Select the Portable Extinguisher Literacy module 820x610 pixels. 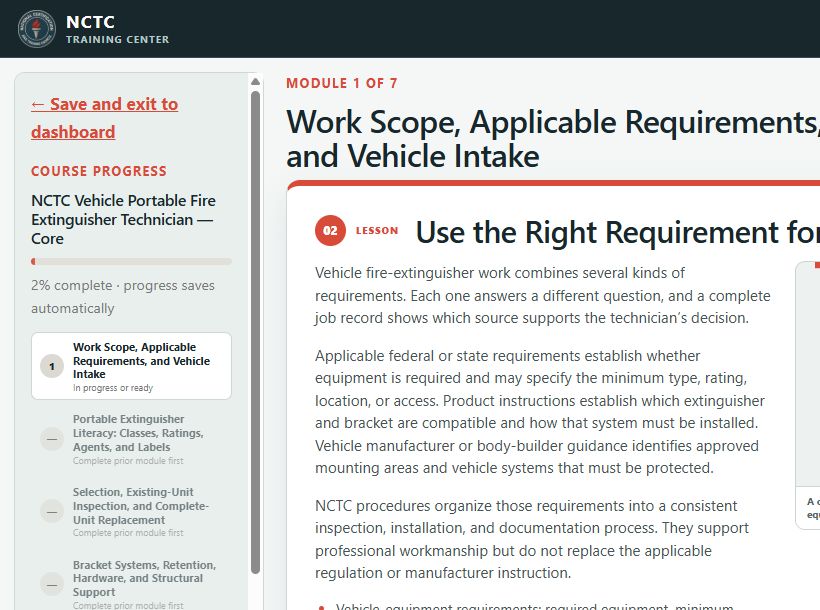(x=131, y=439)
